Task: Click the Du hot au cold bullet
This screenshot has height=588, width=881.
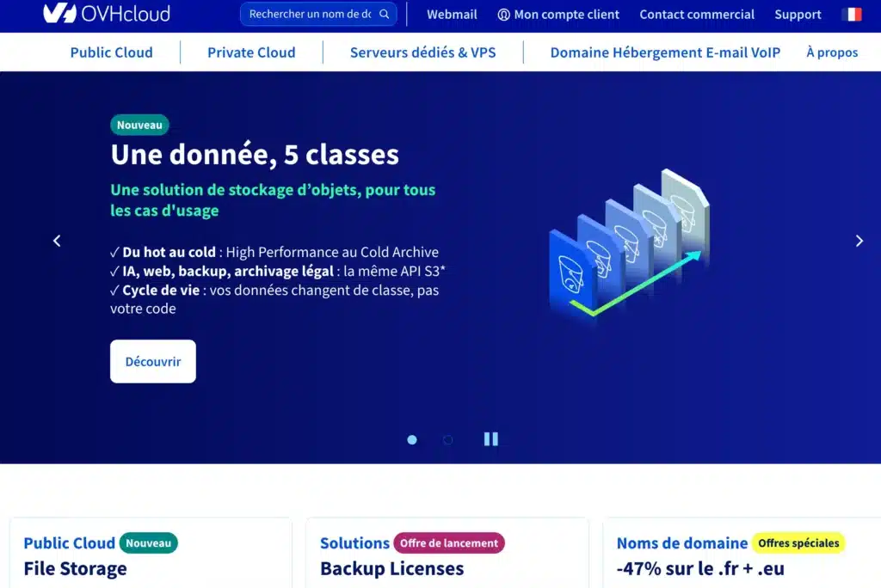Action: point(274,252)
